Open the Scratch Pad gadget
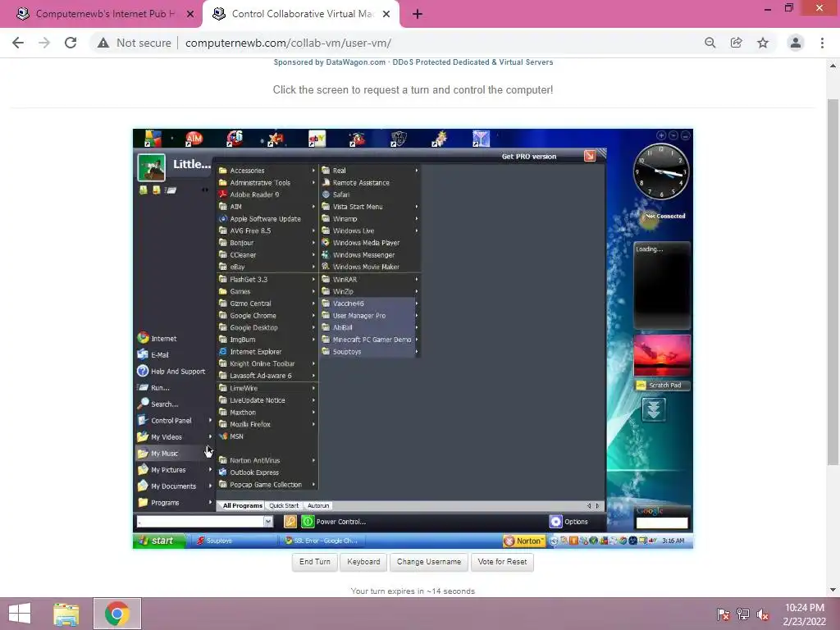The height and width of the screenshot is (630, 840). (x=662, y=386)
